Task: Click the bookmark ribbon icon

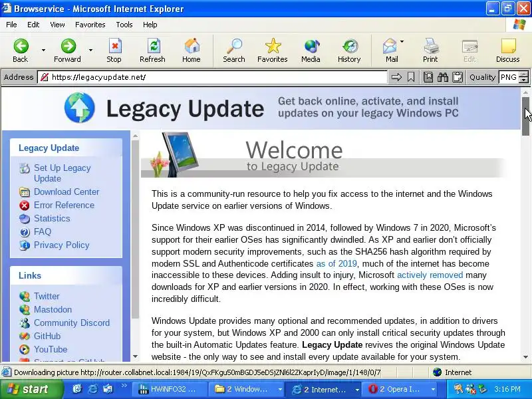Action: (x=411, y=77)
